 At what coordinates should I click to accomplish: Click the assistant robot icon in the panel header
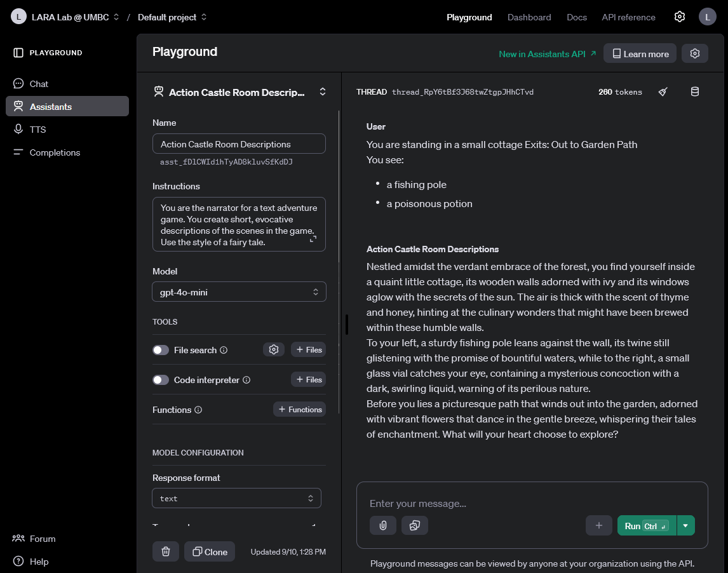[x=159, y=91]
